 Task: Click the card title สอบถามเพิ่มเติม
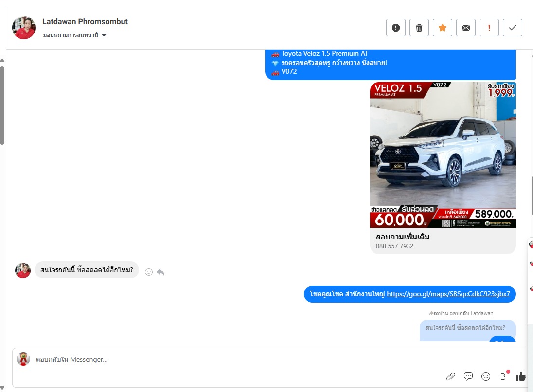tap(403, 237)
